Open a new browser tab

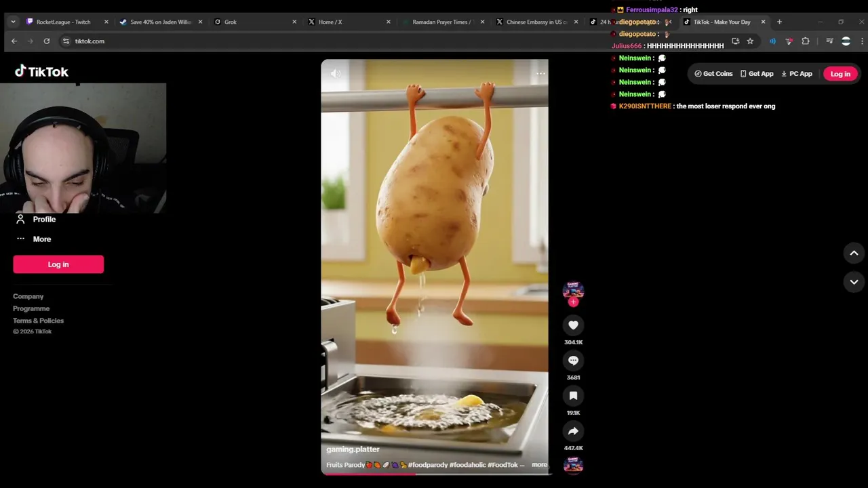click(779, 22)
